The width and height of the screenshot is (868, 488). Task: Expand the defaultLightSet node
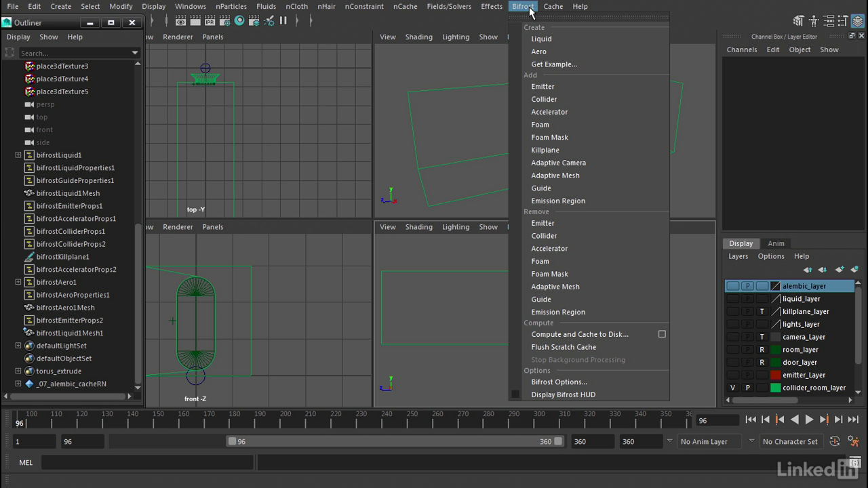coord(18,346)
